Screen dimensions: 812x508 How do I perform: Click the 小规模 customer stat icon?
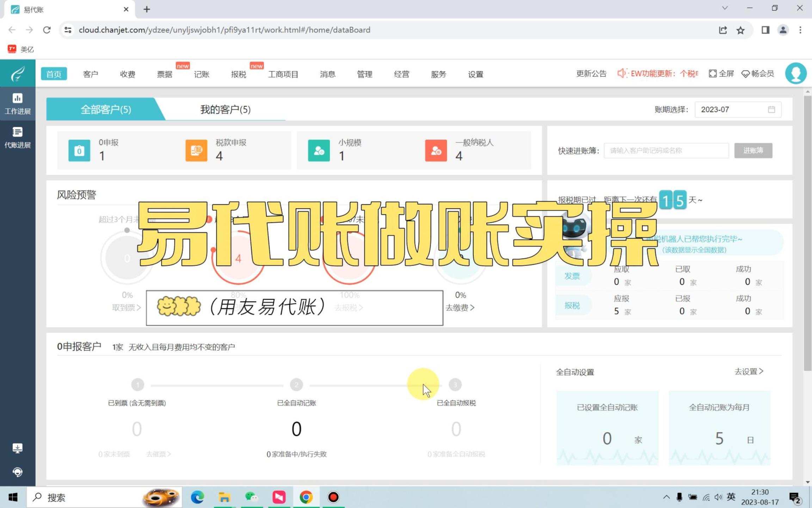click(318, 151)
